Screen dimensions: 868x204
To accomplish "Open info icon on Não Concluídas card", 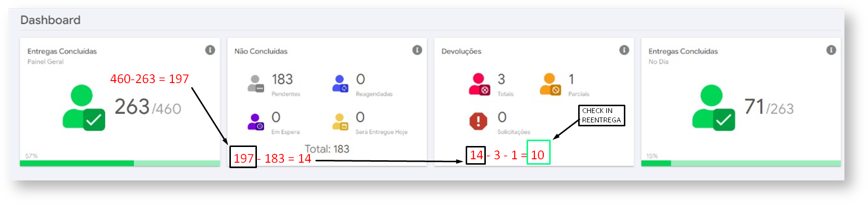I will click(417, 50).
